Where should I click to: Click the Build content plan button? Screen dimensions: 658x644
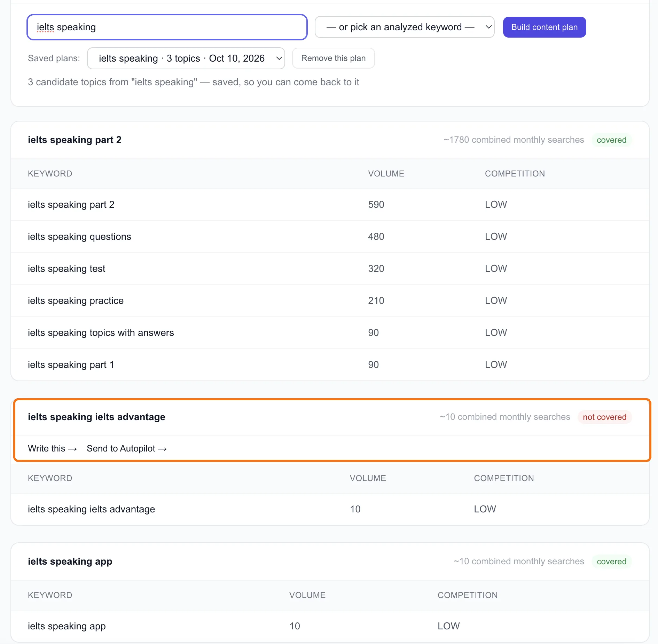[545, 27]
